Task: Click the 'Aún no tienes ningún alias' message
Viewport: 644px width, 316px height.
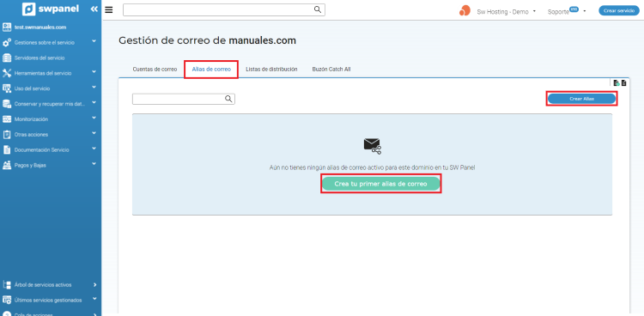Action: coord(372,167)
